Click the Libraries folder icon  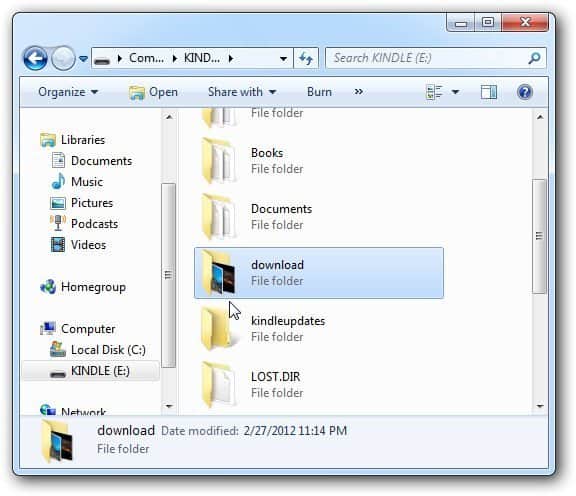[48, 140]
